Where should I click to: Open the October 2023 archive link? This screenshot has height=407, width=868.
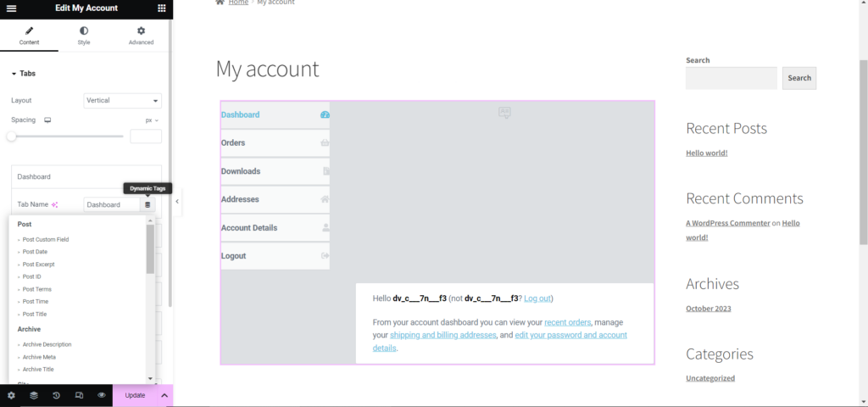point(709,309)
